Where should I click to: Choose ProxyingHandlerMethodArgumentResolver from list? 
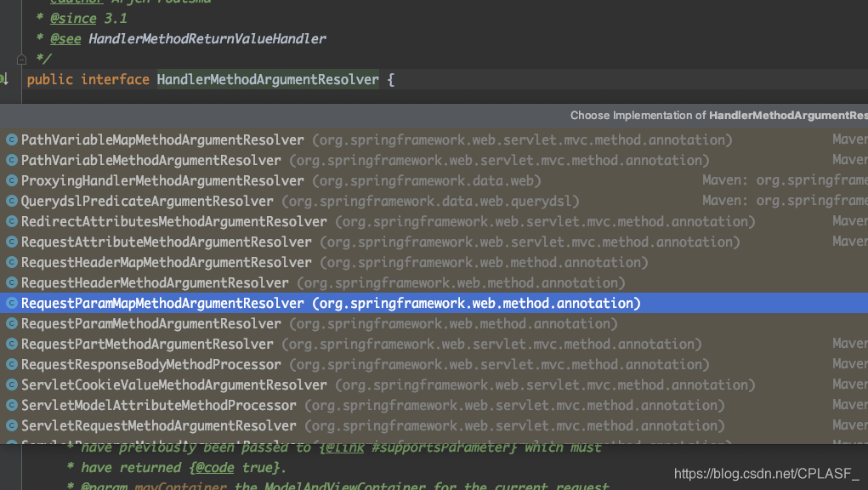[x=434, y=181]
